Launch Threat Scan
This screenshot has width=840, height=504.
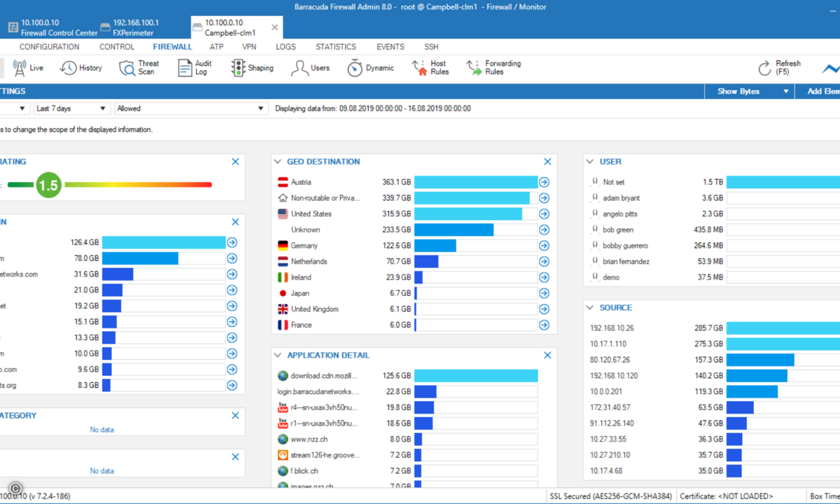pyautogui.click(x=139, y=68)
